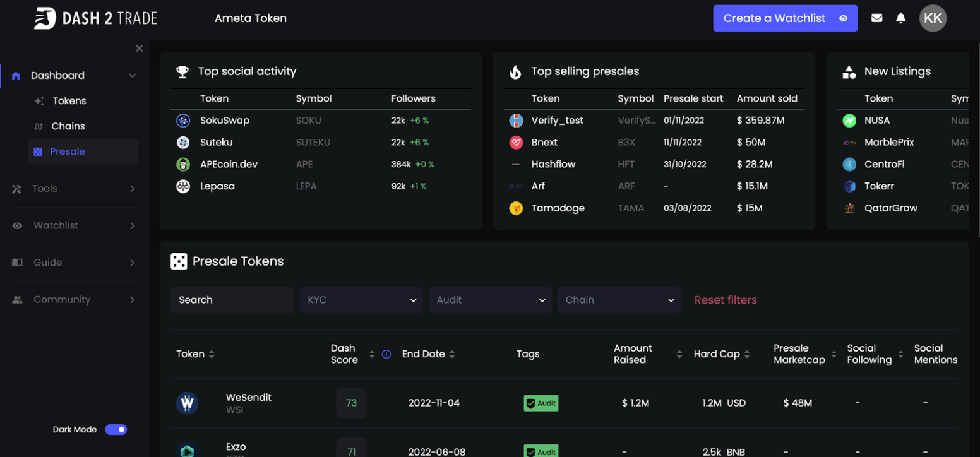Click the Tamadoge coin logo
This screenshot has width=980, height=457.
pos(516,208)
